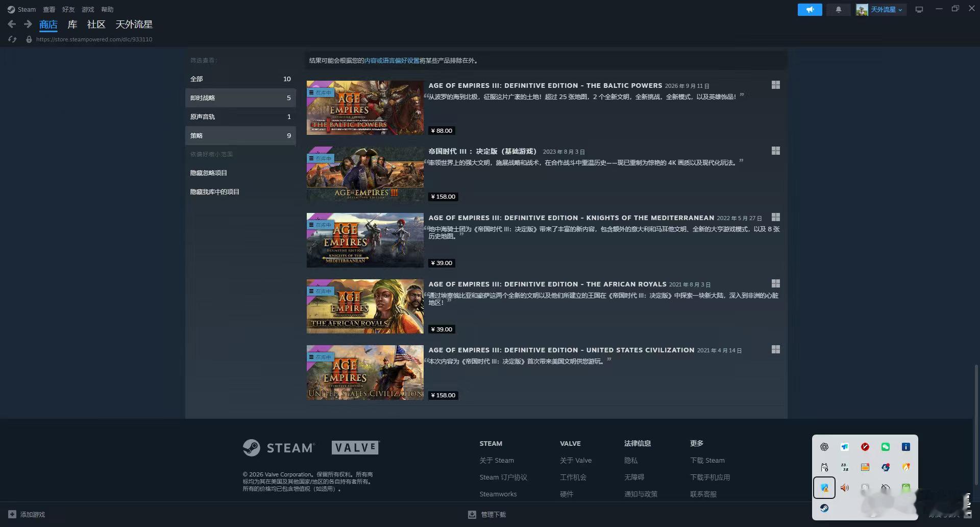Click Windows icon on United States Civilization row

[775, 349]
